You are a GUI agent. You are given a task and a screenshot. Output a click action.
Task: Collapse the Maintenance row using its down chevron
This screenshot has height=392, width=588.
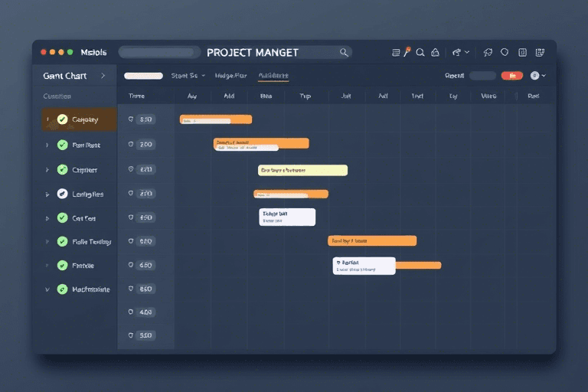pos(47,290)
